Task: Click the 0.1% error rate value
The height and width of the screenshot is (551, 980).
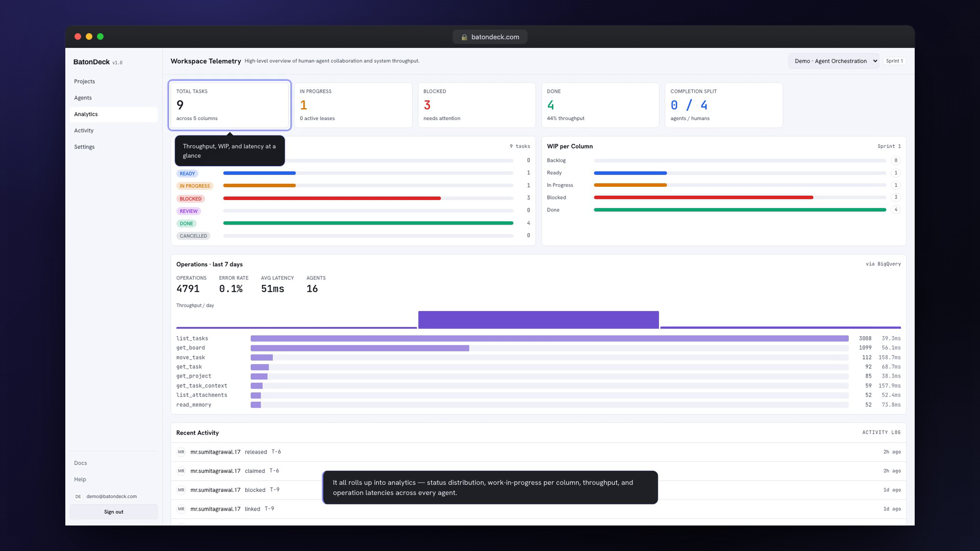Action: click(231, 289)
